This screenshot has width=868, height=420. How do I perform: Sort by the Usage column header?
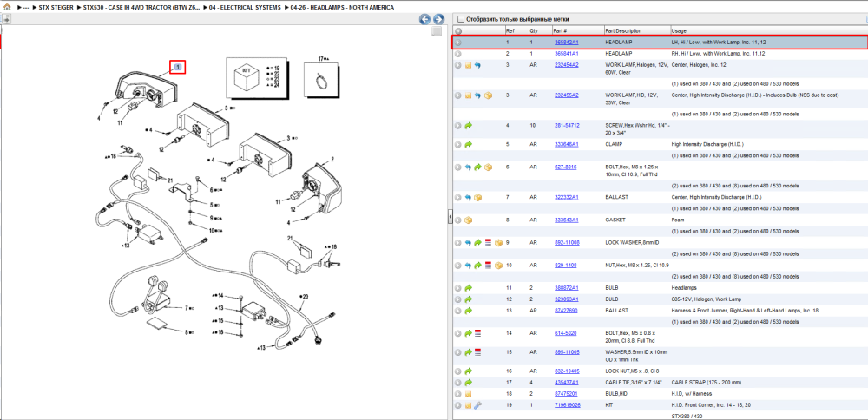tap(768, 31)
